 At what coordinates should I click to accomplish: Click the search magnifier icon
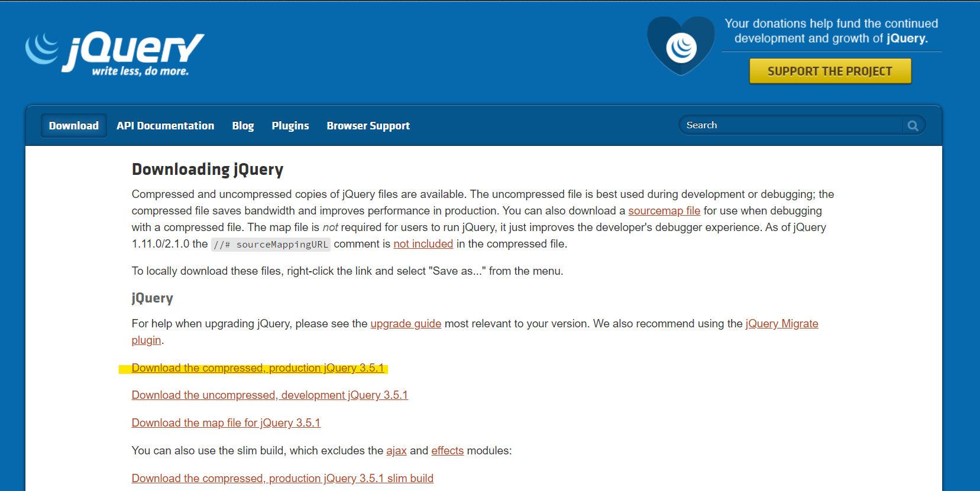[913, 125]
